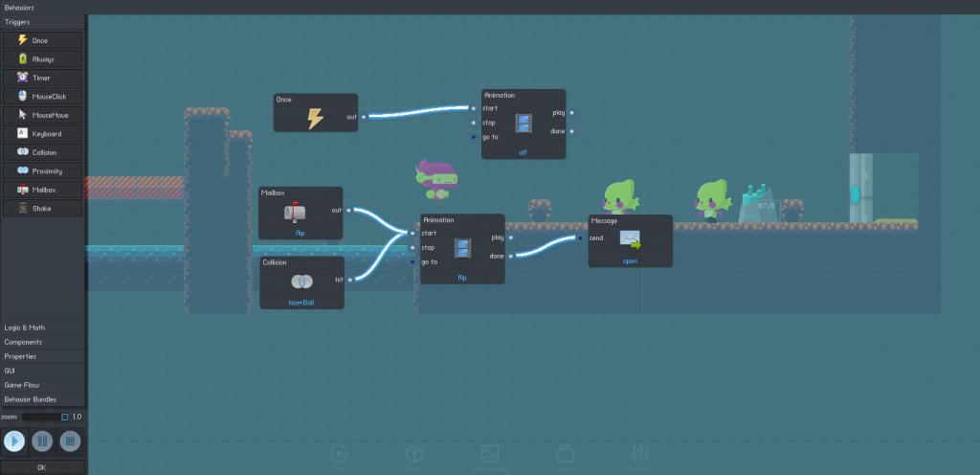Screen dimensions: 980x475
Task: Expand the Properties category
Action: (x=42, y=356)
